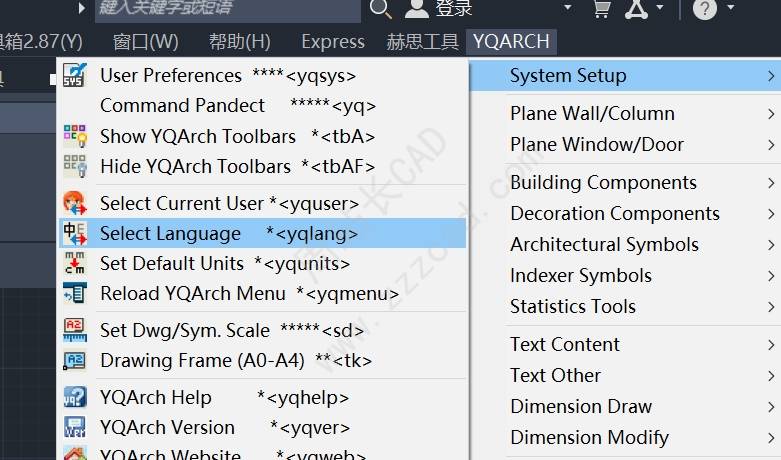Open dropdown arrow next to login
The image size is (781, 460).
(x=567, y=7)
